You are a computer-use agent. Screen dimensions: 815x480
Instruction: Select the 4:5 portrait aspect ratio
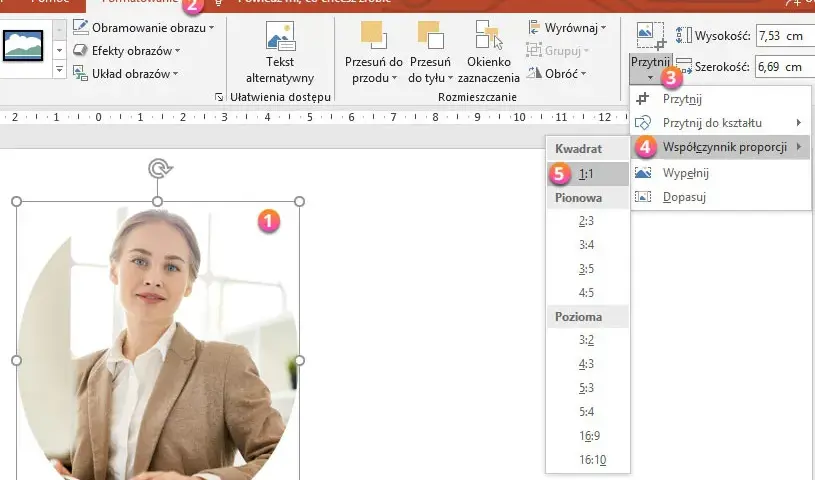click(x=588, y=293)
